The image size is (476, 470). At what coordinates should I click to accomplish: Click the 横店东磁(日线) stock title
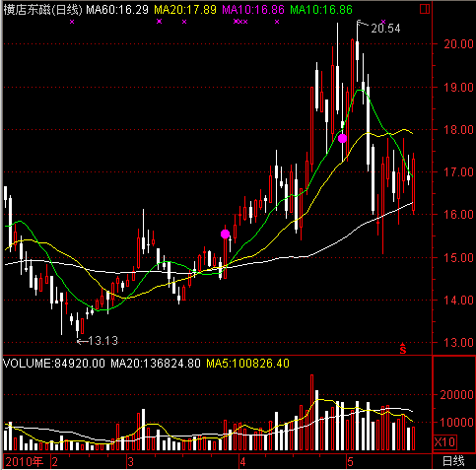tap(43, 10)
